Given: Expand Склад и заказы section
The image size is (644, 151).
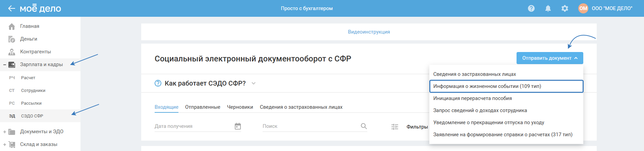Looking at the screenshot, I should point(5,145).
